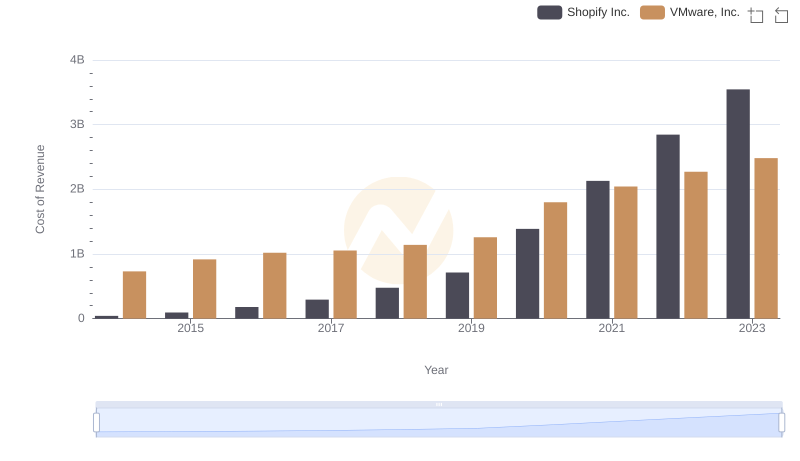
Task: Click the 2019 x-axis label
Action: tap(471, 328)
